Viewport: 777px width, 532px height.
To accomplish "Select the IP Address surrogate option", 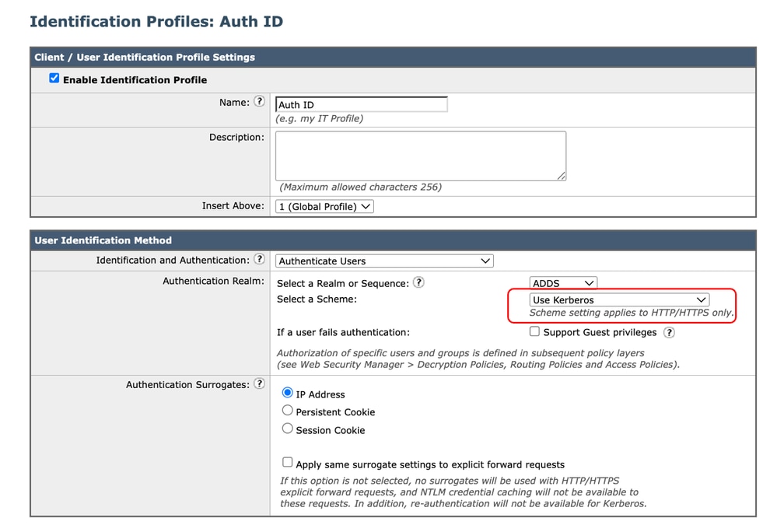I will (287, 394).
